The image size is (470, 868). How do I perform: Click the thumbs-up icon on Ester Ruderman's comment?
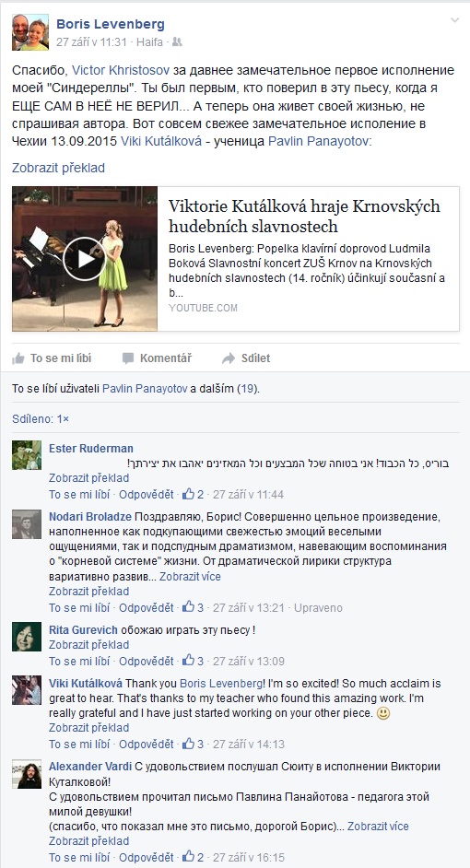[x=188, y=494]
